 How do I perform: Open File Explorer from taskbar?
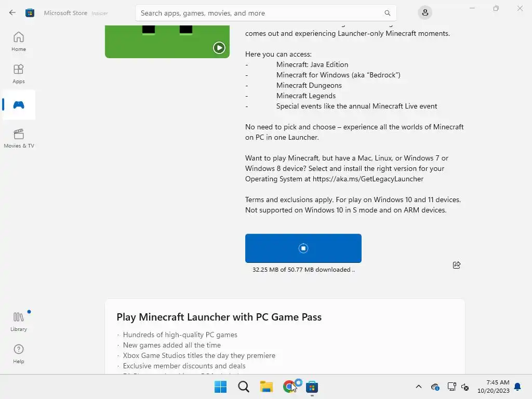[x=267, y=387]
